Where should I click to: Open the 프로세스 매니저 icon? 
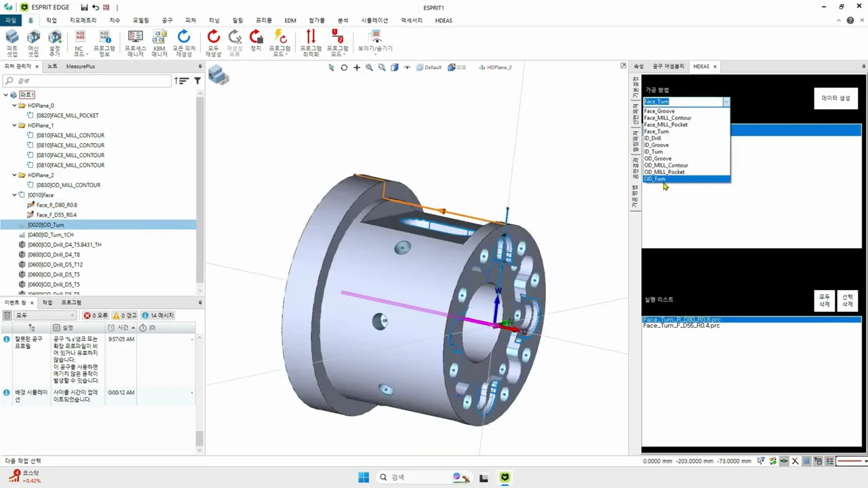(x=136, y=43)
